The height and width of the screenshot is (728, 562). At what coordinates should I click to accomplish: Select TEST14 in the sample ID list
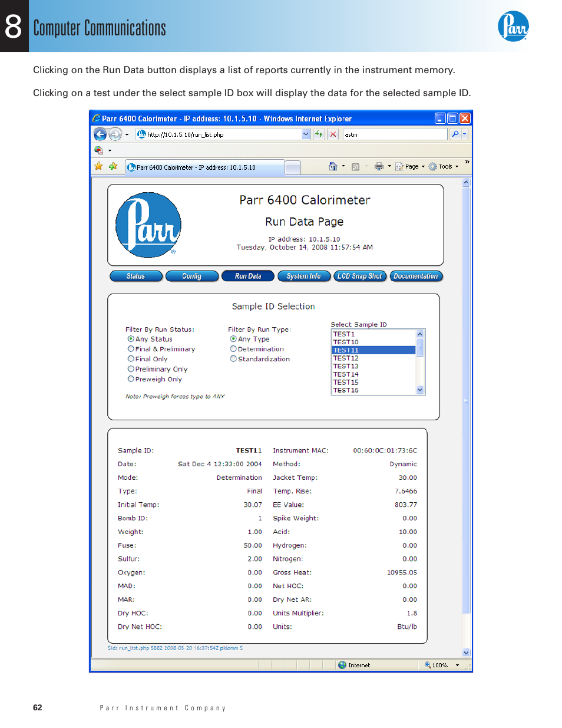[374, 374]
